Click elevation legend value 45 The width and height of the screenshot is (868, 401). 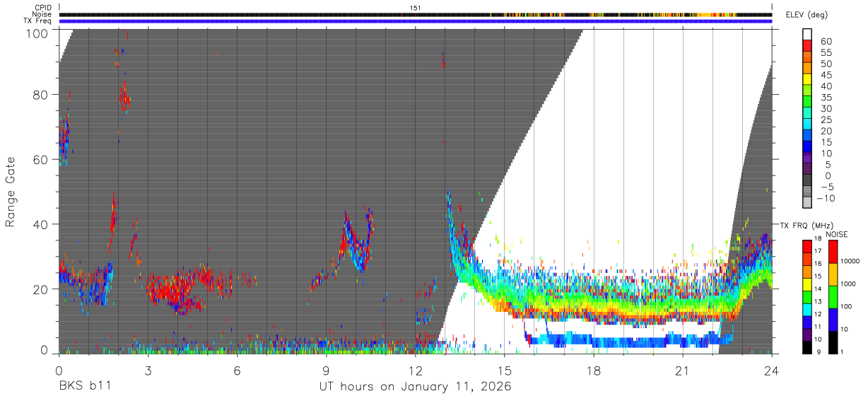pos(826,75)
